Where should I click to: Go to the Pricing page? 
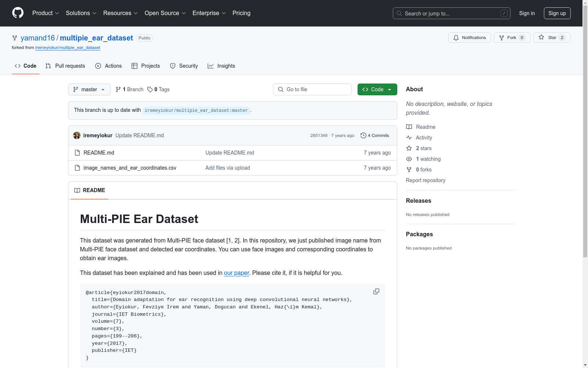click(241, 13)
